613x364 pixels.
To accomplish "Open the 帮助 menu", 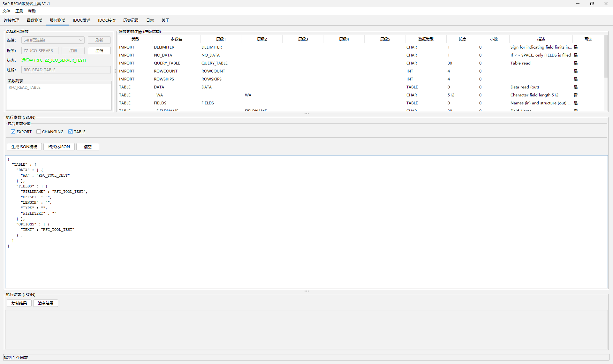I will [x=32, y=11].
